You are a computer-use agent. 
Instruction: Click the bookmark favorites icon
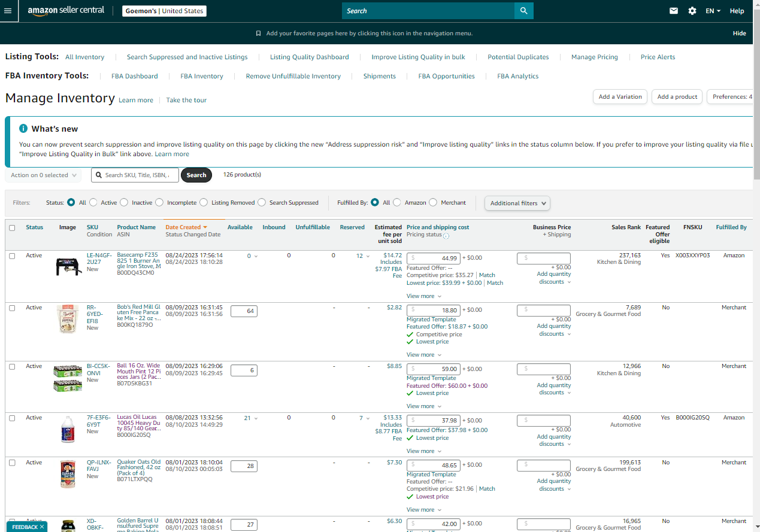[258, 34]
